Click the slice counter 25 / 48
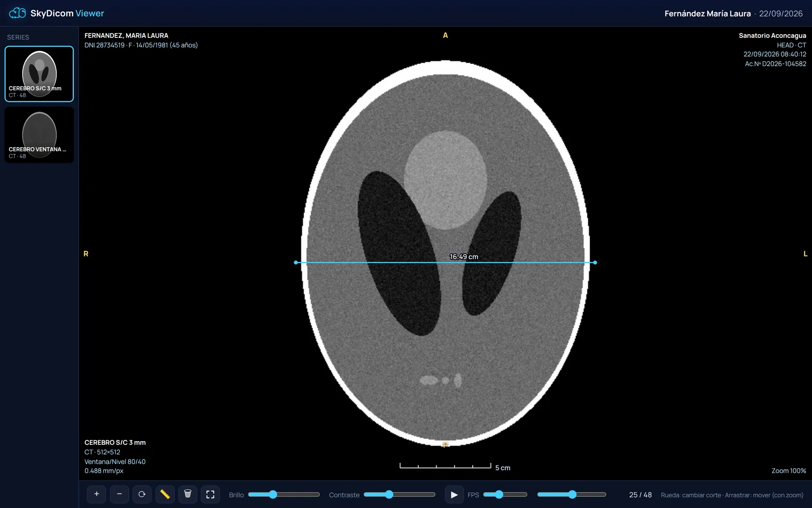Screen dimensions: 812x508 [640, 495]
